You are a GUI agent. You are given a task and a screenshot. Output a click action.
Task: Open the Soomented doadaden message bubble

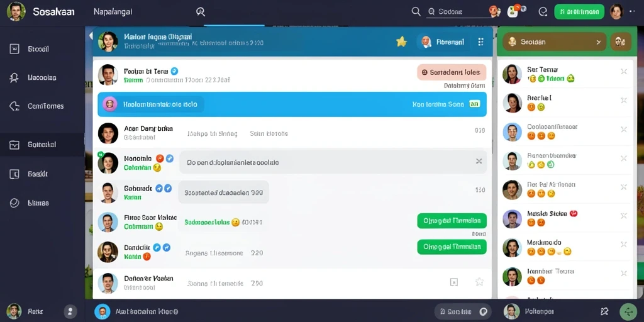224,192
